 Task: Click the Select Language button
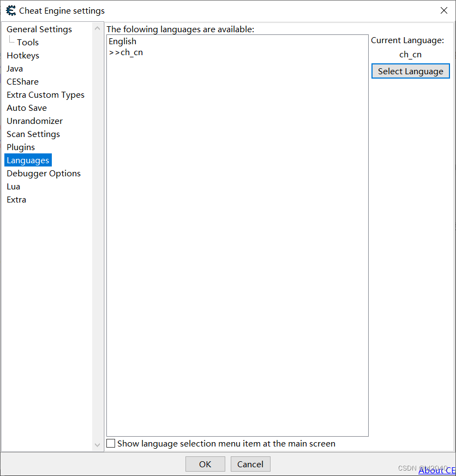point(411,72)
